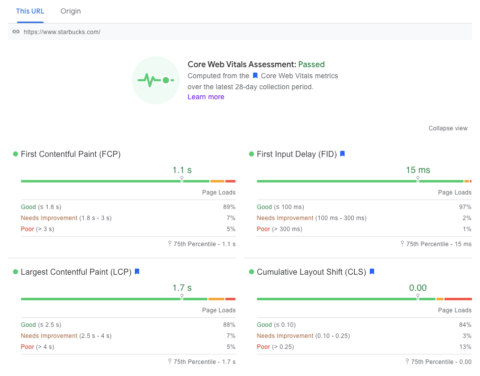This screenshot has height=376, width=480.
Task: Click the CLS distribution bar marker
Action: tap(418, 296)
